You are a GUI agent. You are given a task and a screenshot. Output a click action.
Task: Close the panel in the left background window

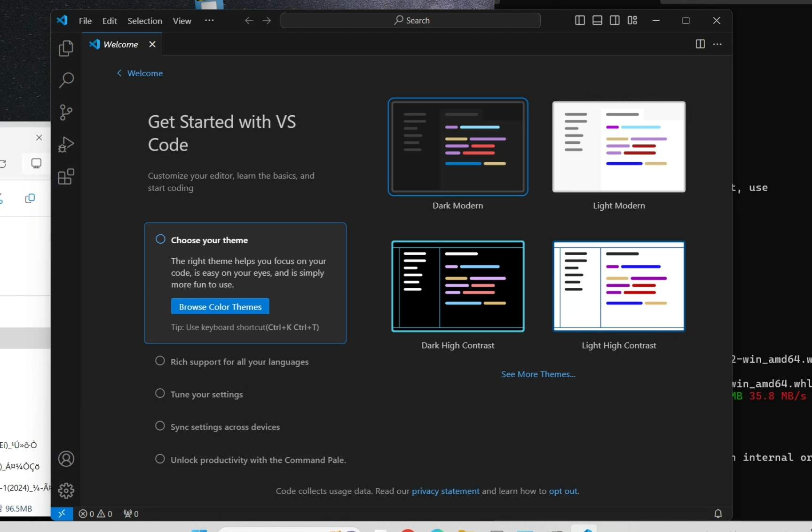pyautogui.click(x=39, y=137)
